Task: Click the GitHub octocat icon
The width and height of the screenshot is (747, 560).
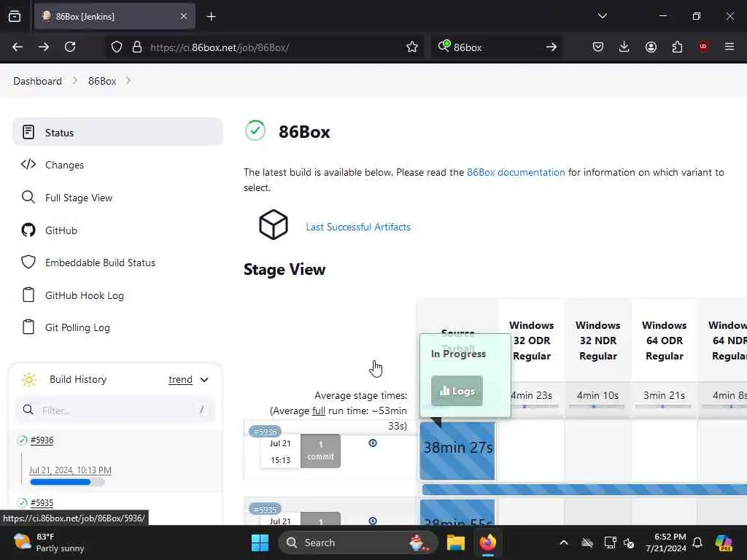Action: pos(28,230)
